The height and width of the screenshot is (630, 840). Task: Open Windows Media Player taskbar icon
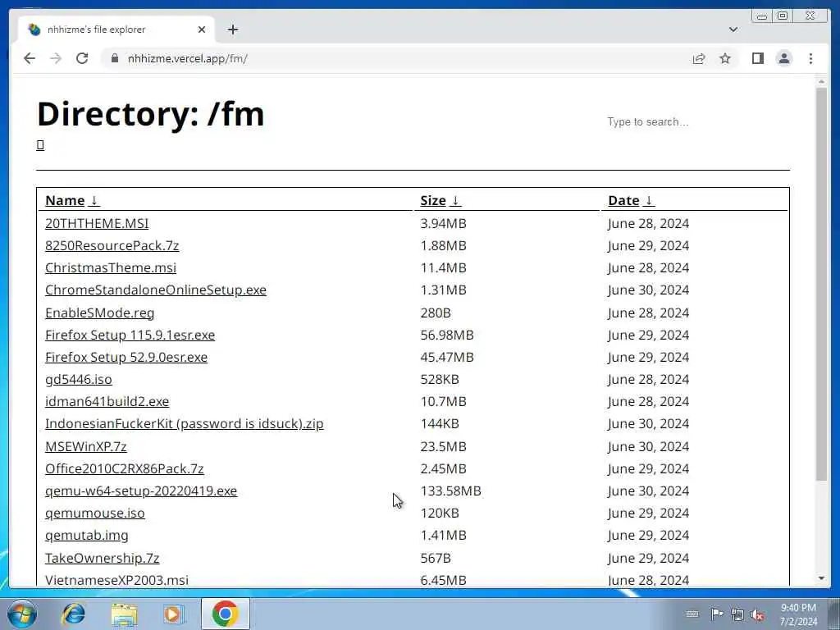[173, 614]
